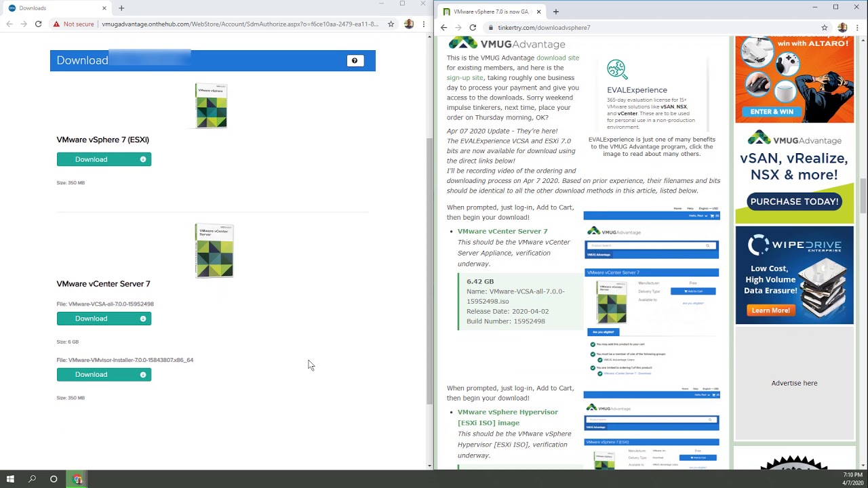The image size is (868, 488).
Task: Open new tab in tinkertry browser window
Action: click(556, 12)
